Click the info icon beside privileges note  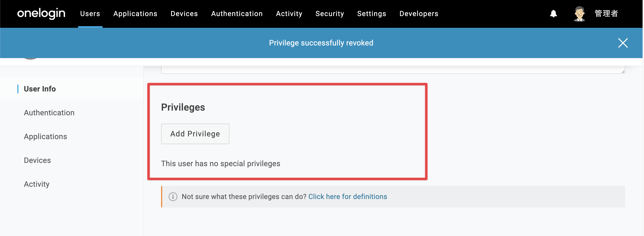pyautogui.click(x=173, y=197)
